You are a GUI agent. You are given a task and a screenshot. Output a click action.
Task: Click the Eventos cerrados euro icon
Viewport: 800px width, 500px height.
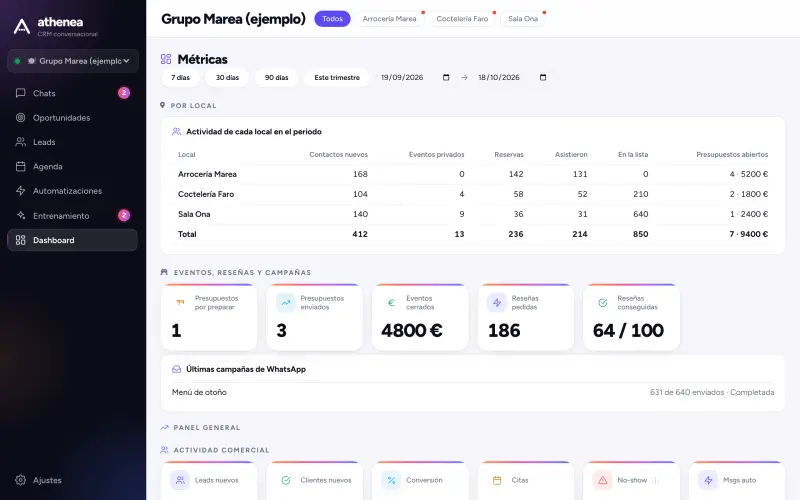(x=391, y=303)
